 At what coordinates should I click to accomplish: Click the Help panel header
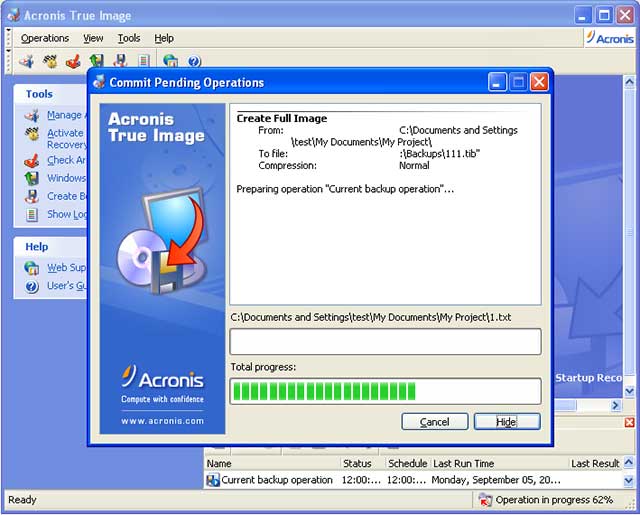click(x=51, y=247)
